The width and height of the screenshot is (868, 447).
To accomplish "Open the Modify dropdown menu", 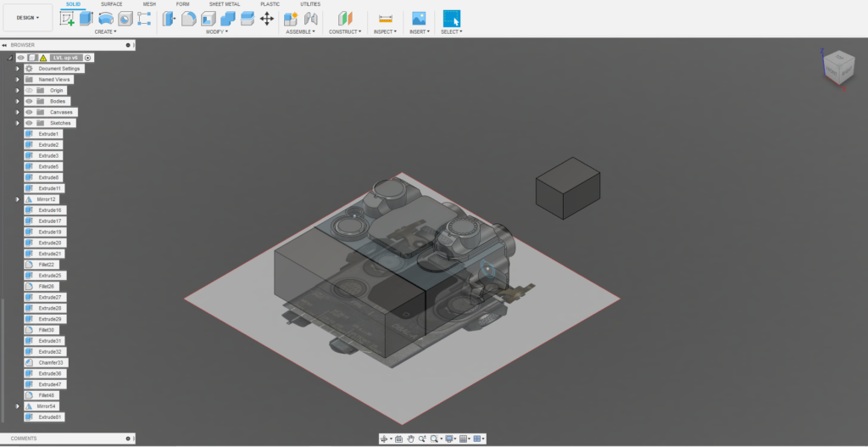I will pyautogui.click(x=216, y=31).
